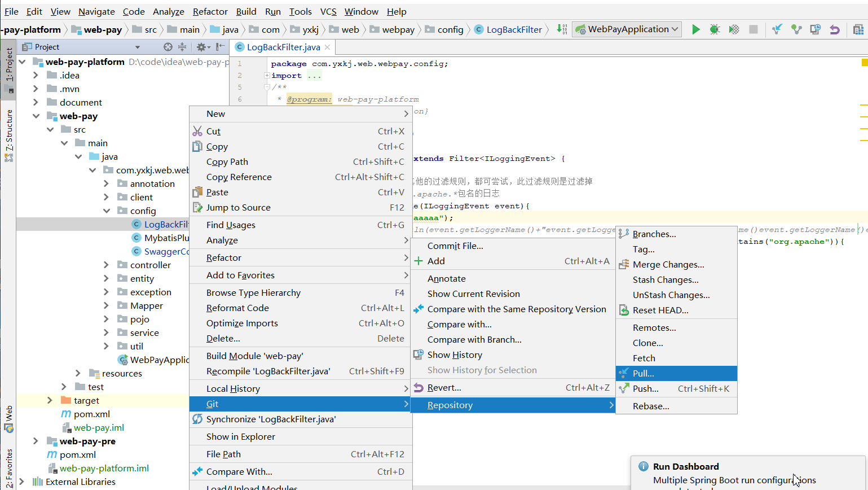Click Branches icon in Repository submenu
Image resolution: width=868 pixels, height=490 pixels.
coord(624,234)
